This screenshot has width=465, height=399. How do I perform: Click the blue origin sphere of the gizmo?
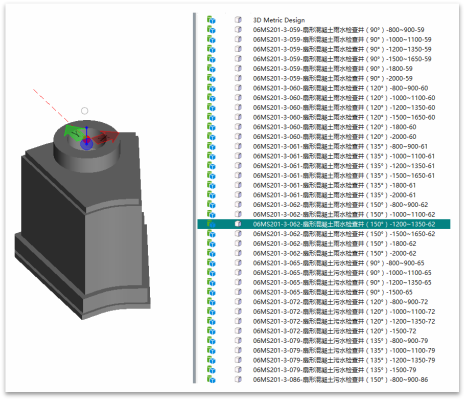point(86,144)
